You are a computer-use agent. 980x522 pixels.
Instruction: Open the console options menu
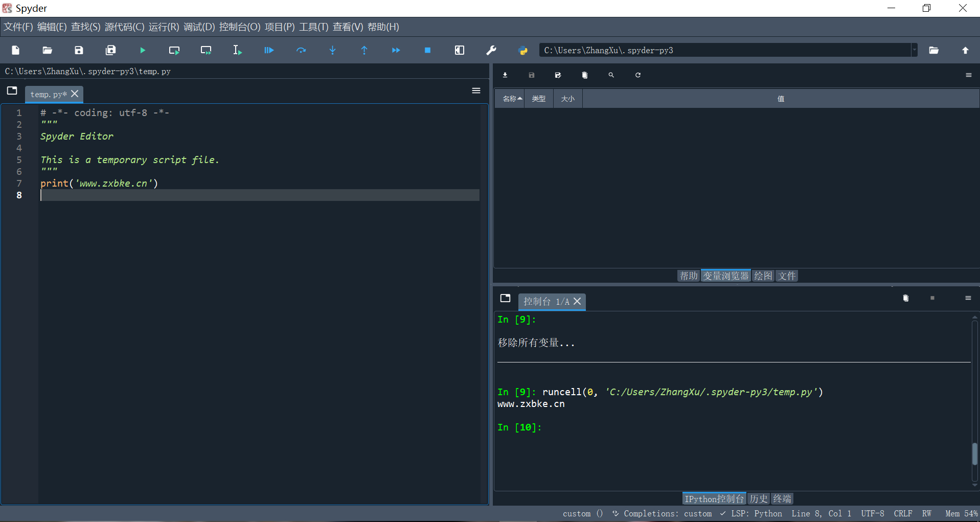click(968, 298)
